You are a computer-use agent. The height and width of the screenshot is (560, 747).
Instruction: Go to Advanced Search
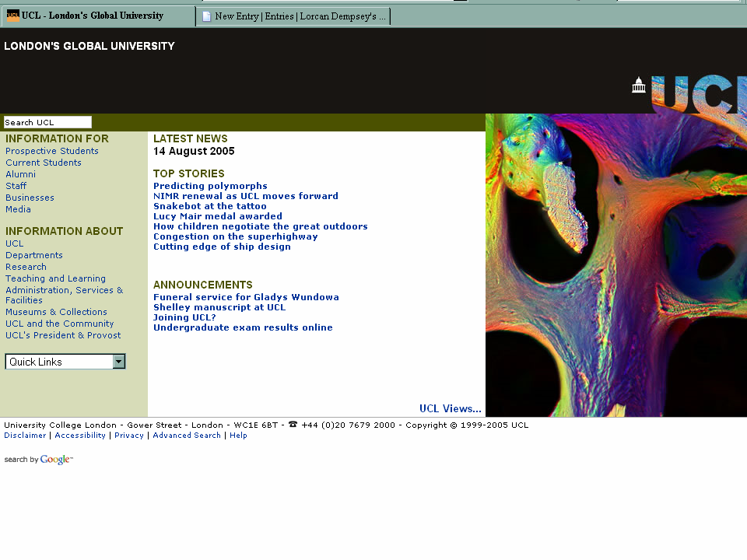(x=186, y=436)
